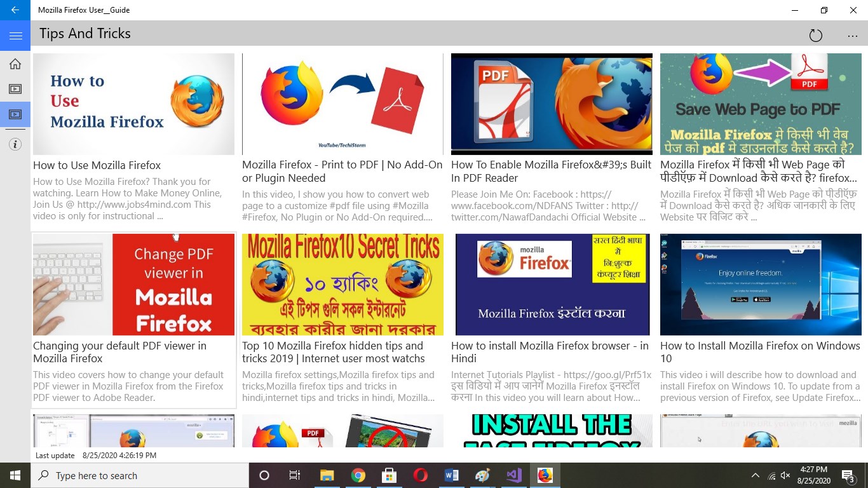Open 'INSTALL THE' partially visible thumbnail
This screenshot has height=488, width=868.
coord(552,430)
